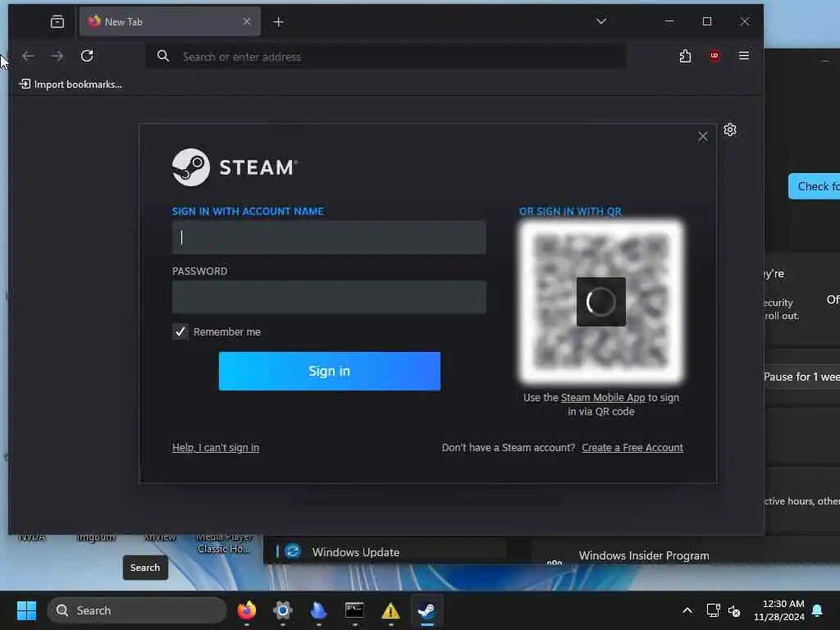Viewport: 840px width, 630px height.
Task: Click the Windows Update sync icon
Action: [x=293, y=551]
